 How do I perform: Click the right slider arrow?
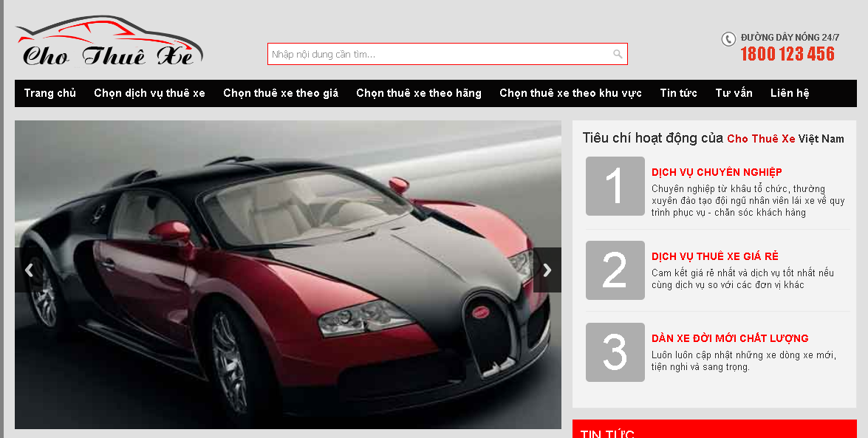point(547,270)
